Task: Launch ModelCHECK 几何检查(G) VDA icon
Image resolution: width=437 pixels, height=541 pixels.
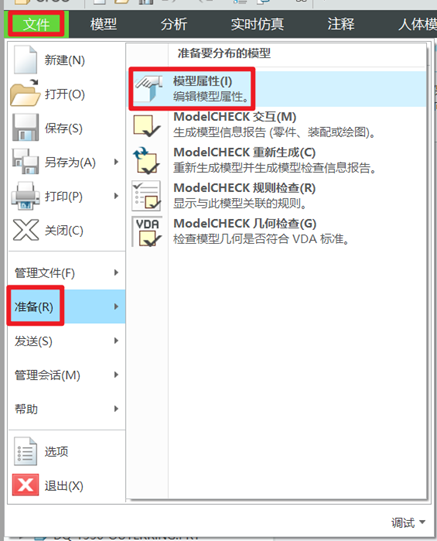Action: [147, 232]
